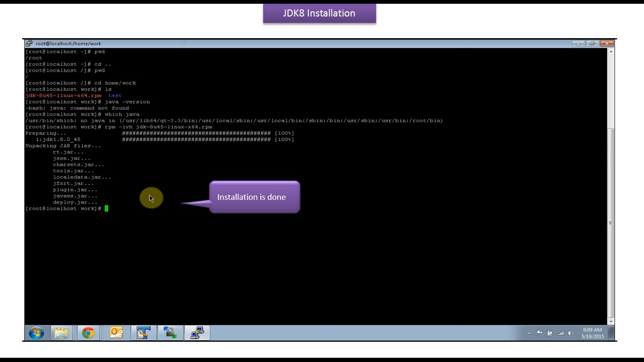Open Outlook from the taskbar
The image size is (644, 362).
[116, 333]
